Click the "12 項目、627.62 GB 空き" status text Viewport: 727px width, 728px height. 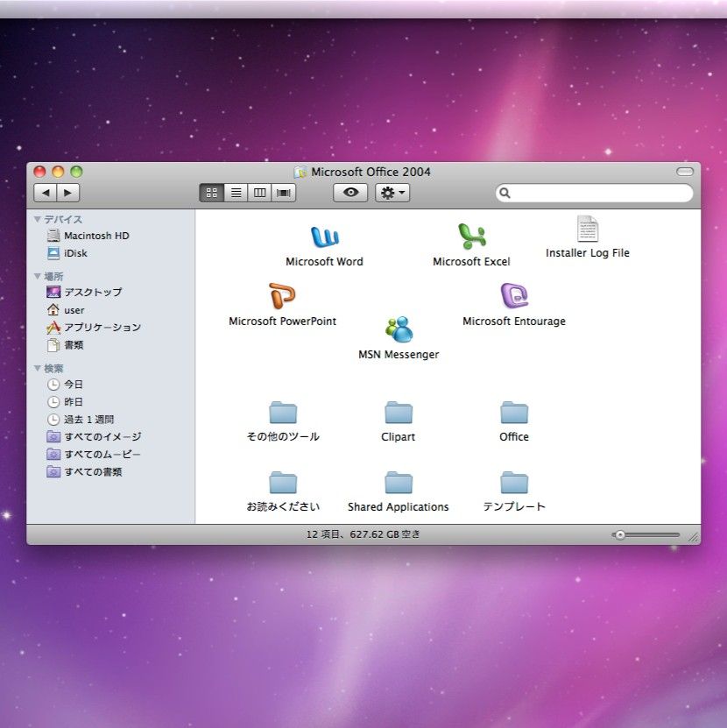click(x=363, y=534)
